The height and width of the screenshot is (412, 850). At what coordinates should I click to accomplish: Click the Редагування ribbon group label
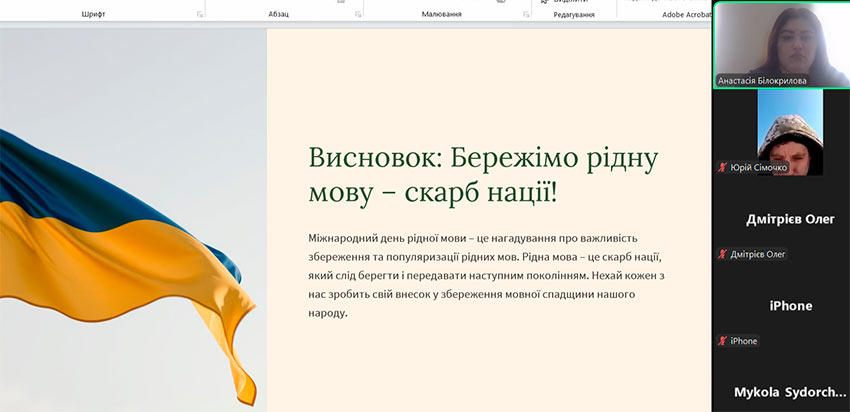click(x=574, y=15)
